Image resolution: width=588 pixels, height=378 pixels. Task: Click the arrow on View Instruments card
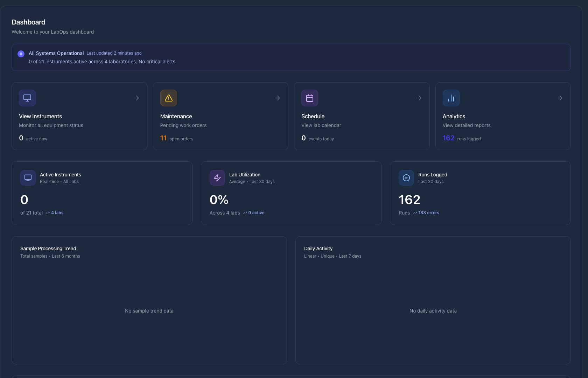click(136, 98)
